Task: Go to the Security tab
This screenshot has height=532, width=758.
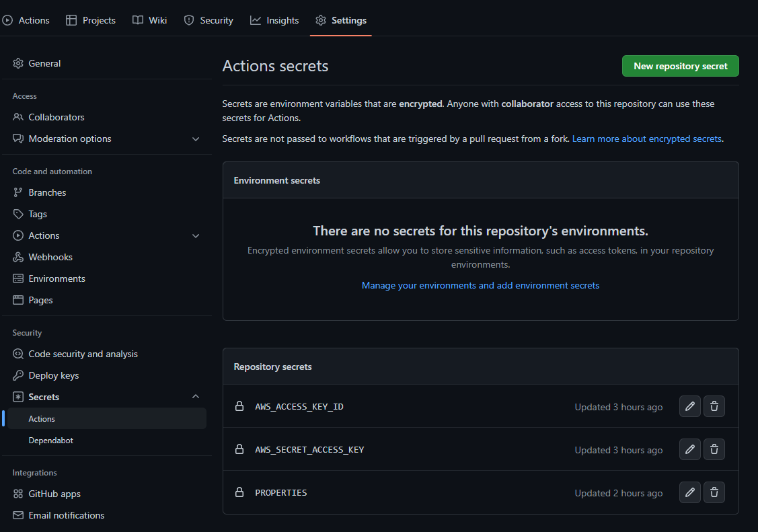Action: [x=209, y=20]
